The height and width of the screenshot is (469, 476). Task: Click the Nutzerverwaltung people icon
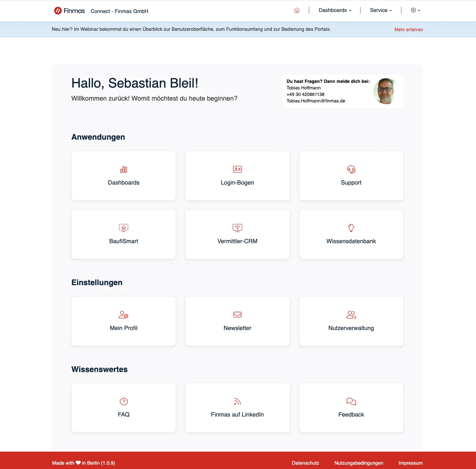[351, 315]
